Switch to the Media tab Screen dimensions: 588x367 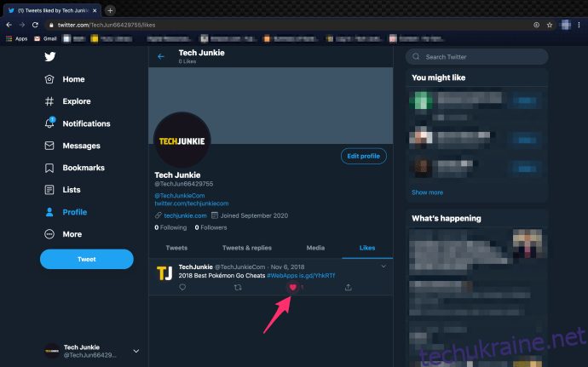click(315, 248)
